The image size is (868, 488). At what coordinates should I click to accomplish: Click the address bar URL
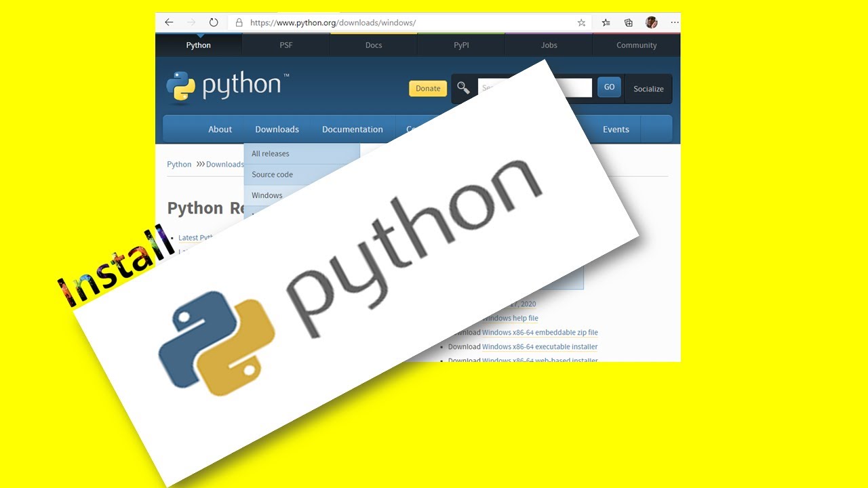click(333, 22)
